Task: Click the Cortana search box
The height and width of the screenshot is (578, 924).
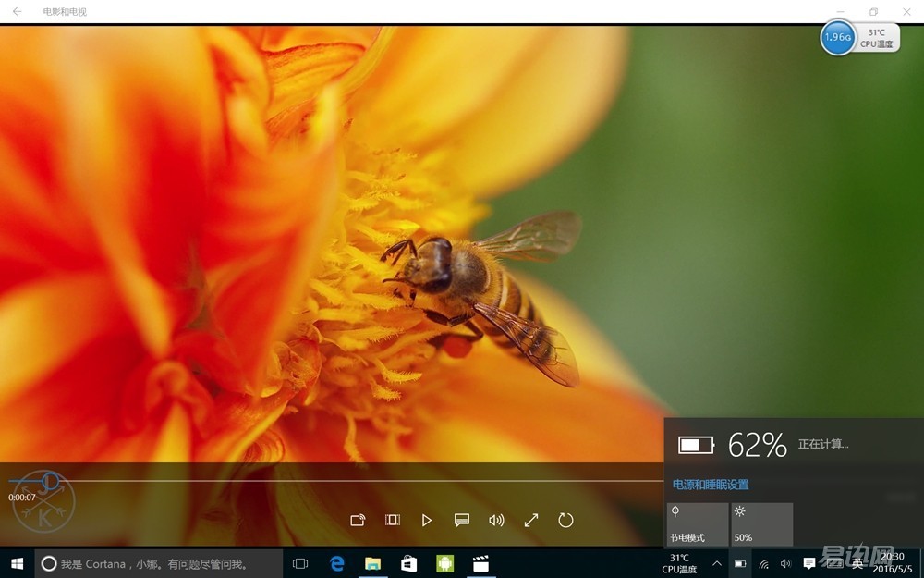Action: tap(159, 564)
